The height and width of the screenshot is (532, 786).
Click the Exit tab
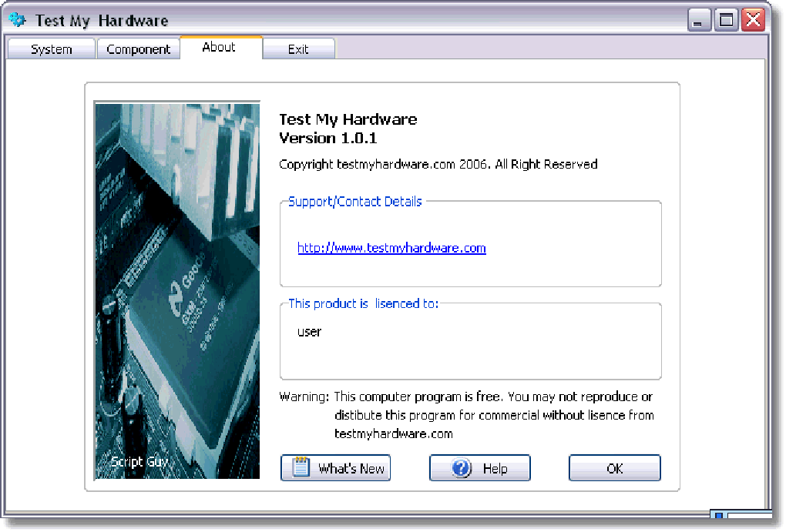298,49
